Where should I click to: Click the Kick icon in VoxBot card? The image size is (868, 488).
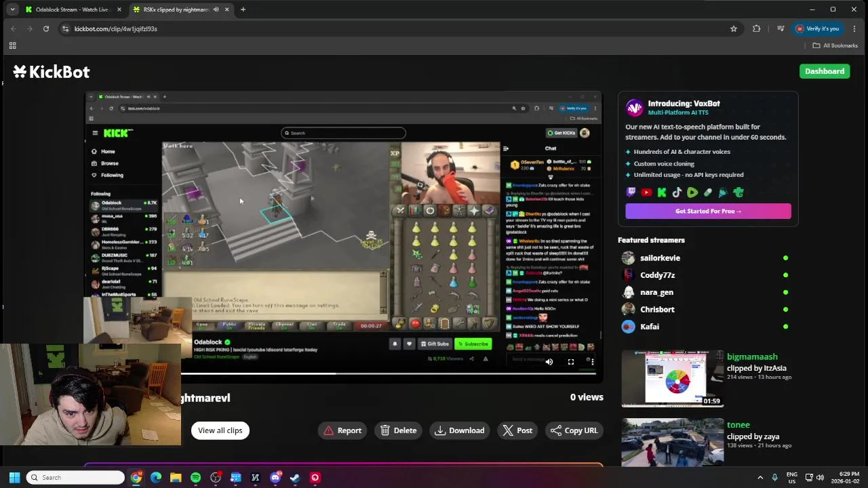(x=662, y=192)
